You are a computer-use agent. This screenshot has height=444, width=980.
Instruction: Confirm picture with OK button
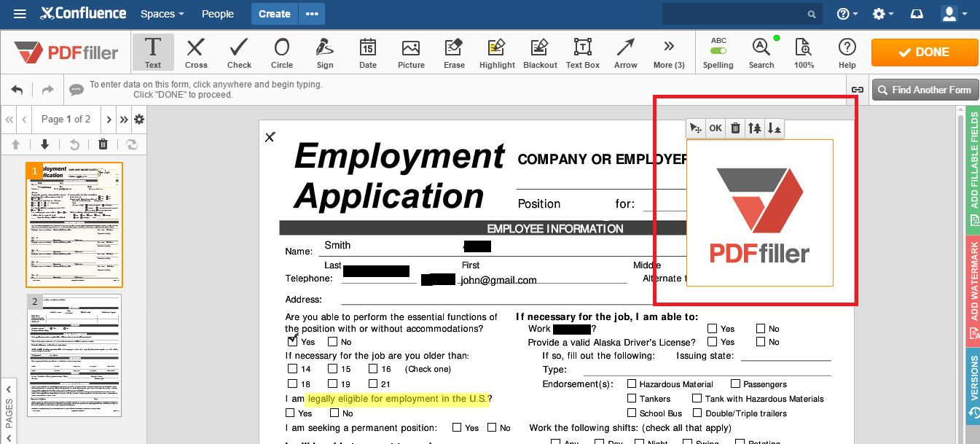tap(716, 128)
